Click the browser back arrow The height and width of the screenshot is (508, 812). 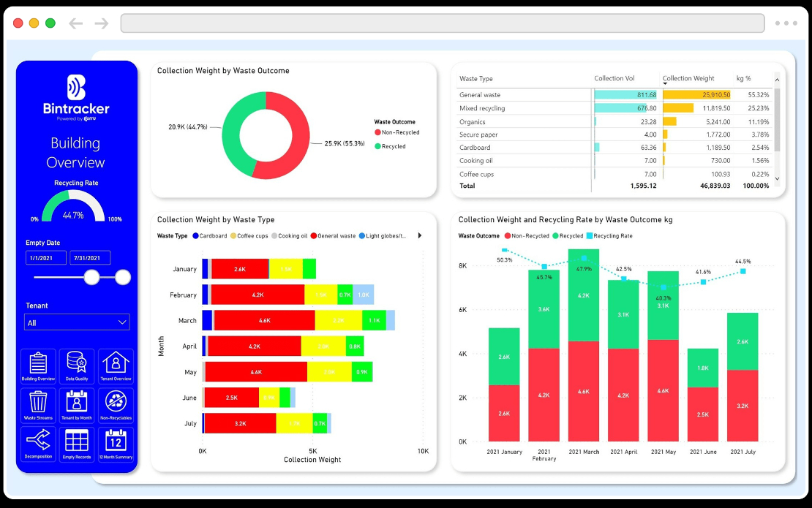(x=75, y=23)
